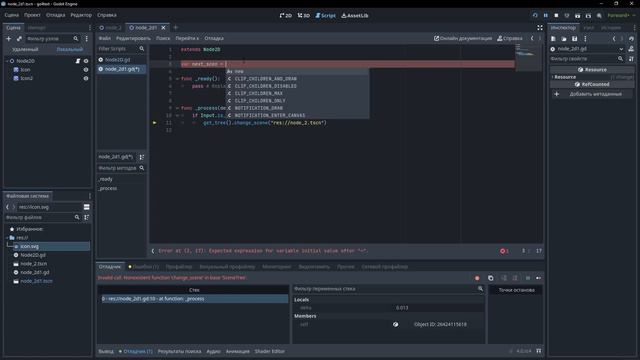Toggle alphabetical sorting of methods list
The height and width of the screenshot is (360, 640).
point(142,157)
